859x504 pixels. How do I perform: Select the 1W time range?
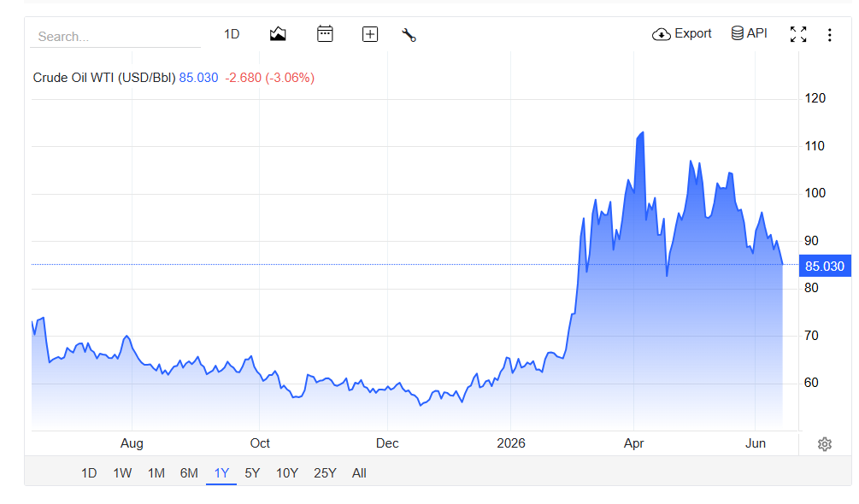click(x=122, y=472)
